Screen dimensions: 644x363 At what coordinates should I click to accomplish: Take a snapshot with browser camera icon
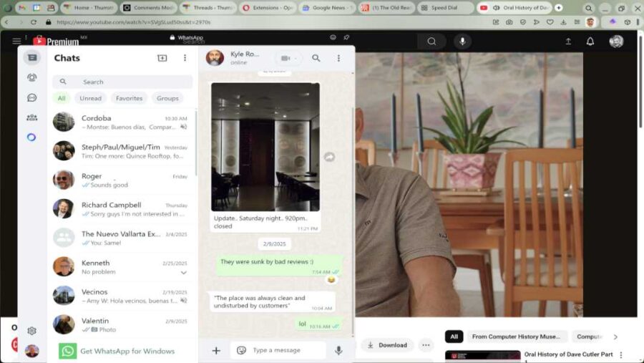pyautogui.click(x=509, y=21)
